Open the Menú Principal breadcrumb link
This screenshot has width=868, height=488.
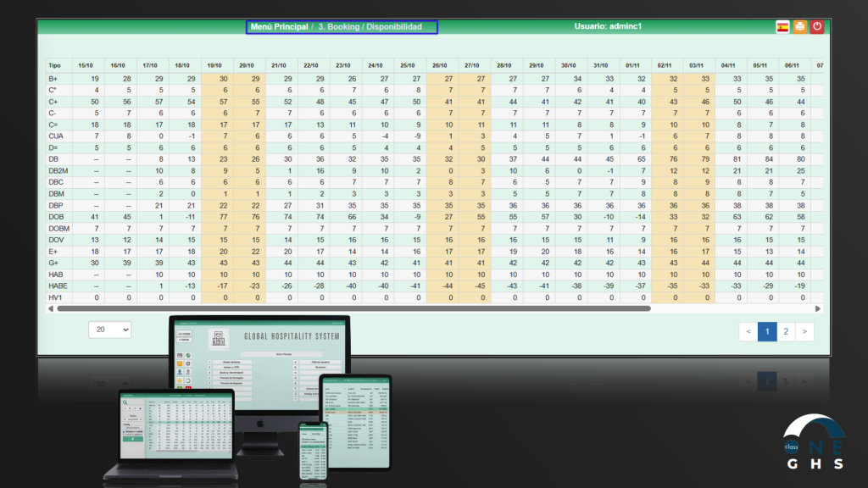tap(279, 27)
